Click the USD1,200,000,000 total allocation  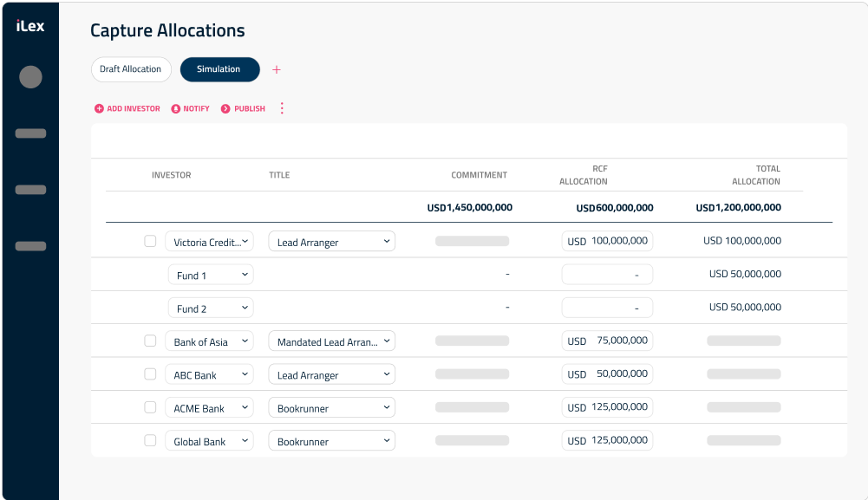(739, 207)
